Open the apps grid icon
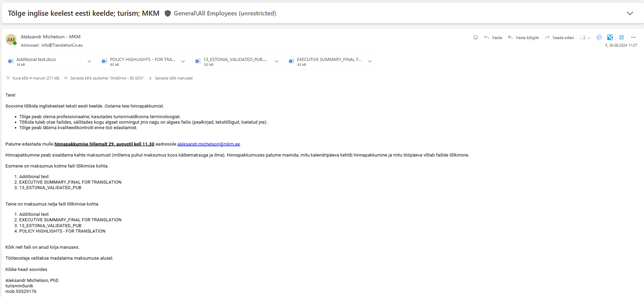 [621, 37]
